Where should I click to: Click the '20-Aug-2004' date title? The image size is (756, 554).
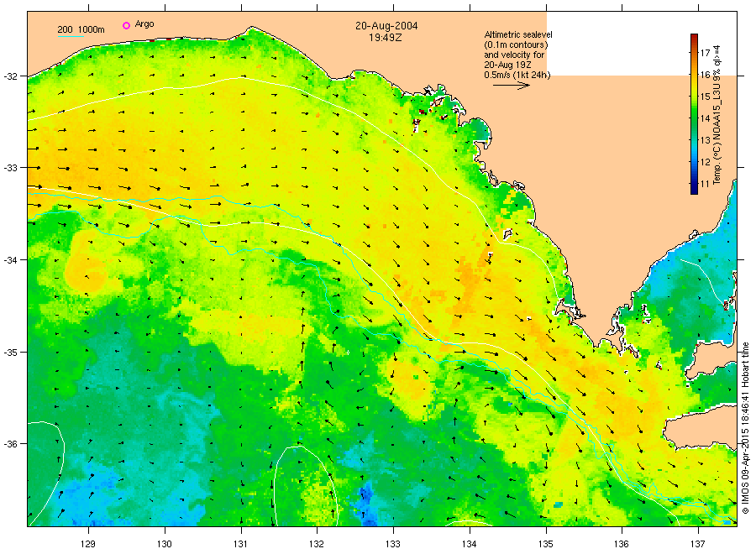pyautogui.click(x=386, y=25)
